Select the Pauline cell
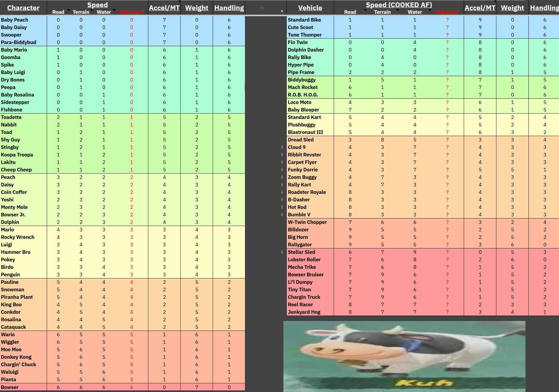The width and height of the screenshot is (559, 392). click(23, 282)
